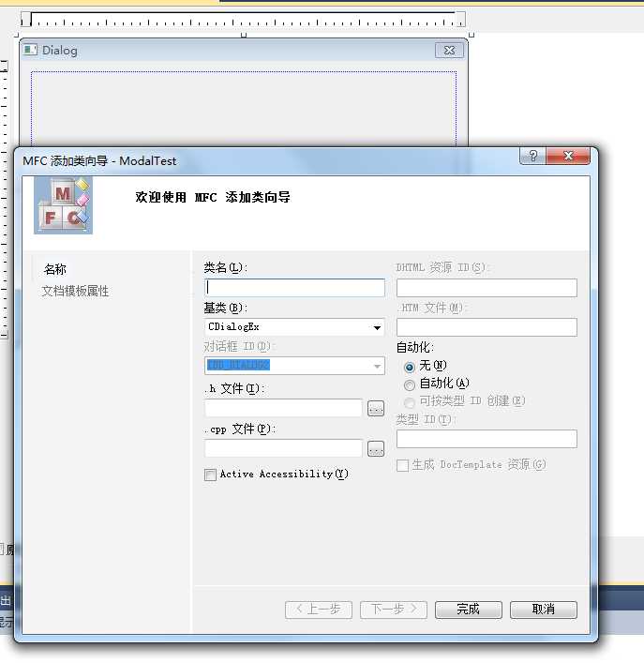Close the background Dialog editor window
644x663 pixels.
pyautogui.click(x=449, y=51)
